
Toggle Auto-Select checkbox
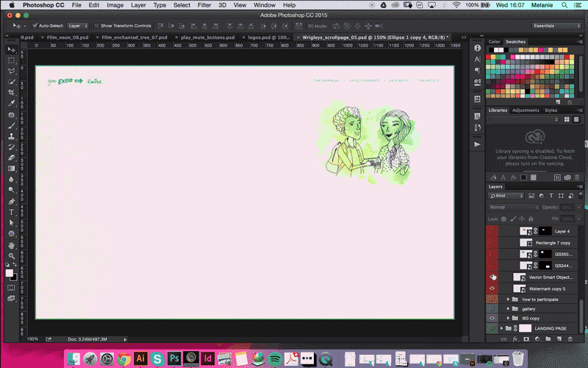pyautogui.click(x=35, y=26)
